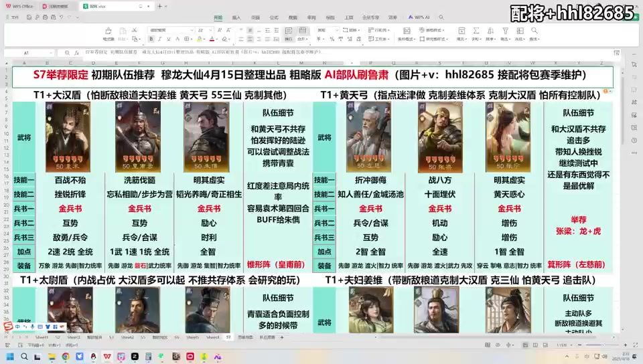Open the font size dropdown
This screenshot has height=364, width=643.
[x=206, y=30]
